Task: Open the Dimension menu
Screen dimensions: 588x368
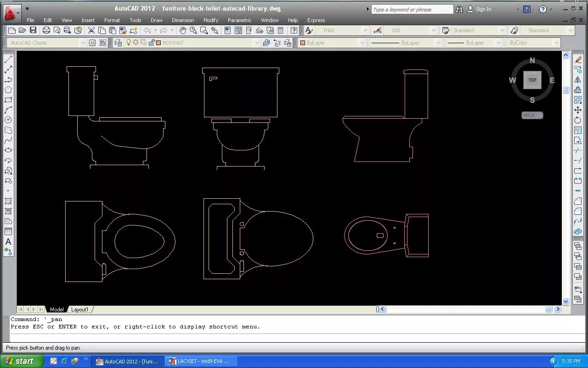Action: [183, 20]
